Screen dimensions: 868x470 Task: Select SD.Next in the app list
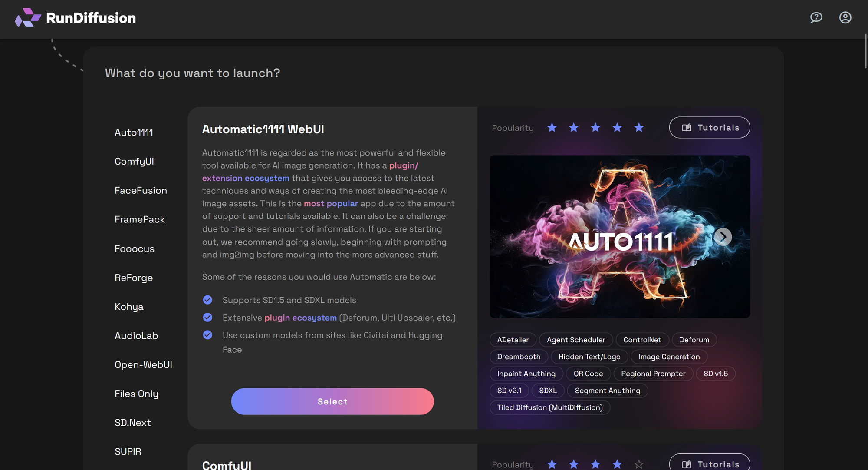pyautogui.click(x=133, y=423)
